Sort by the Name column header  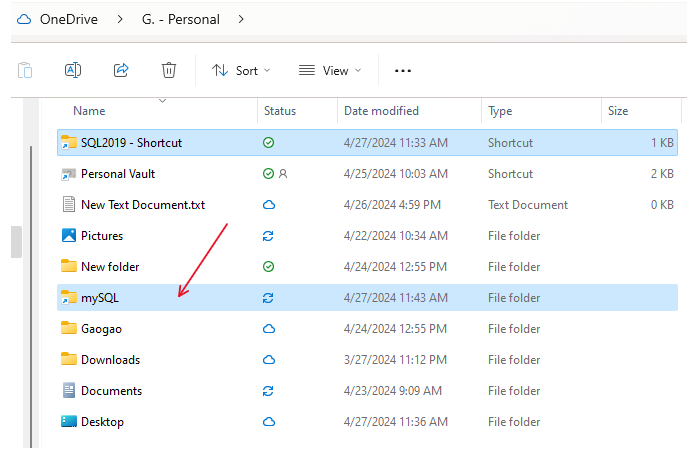point(89,111)
